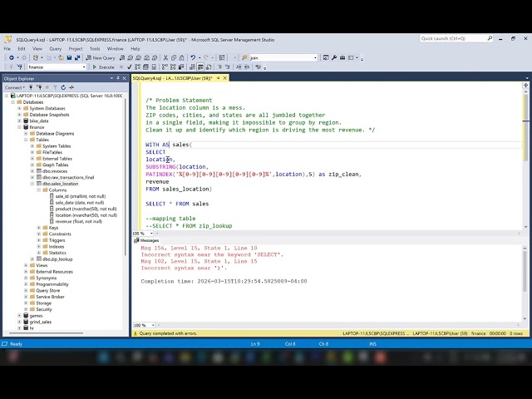Open the finance database dropdown
This screenshot has height=399, width=532.
pyautogui.click(x=84, y=67)
